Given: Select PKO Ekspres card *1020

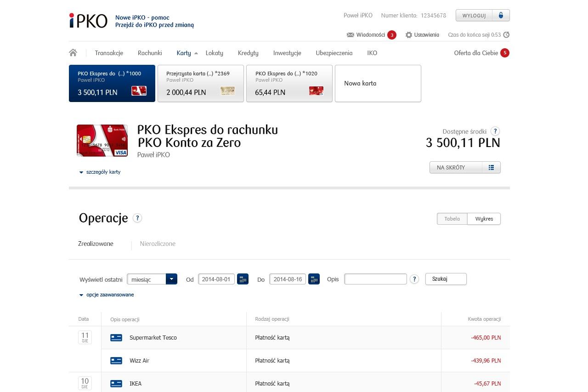Looking at the screenshot, I should point(289,83).
